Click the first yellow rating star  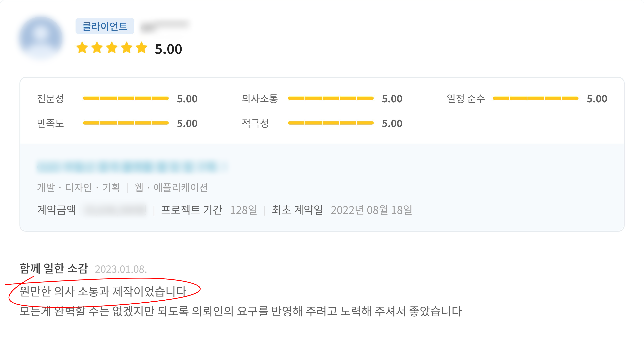(82, 48)
